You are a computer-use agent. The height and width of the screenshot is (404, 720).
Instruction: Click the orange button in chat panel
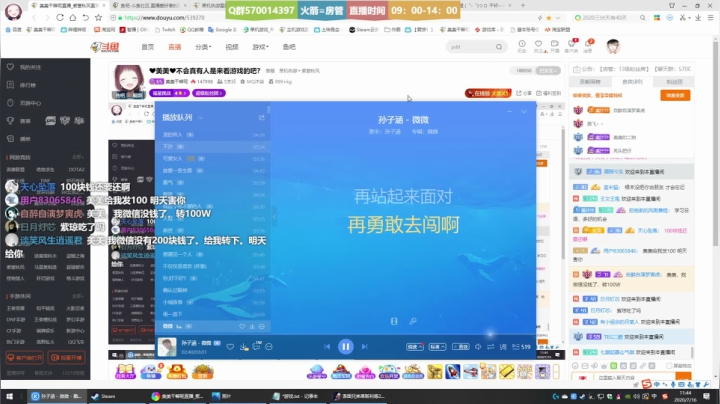(x=675, y=95)
